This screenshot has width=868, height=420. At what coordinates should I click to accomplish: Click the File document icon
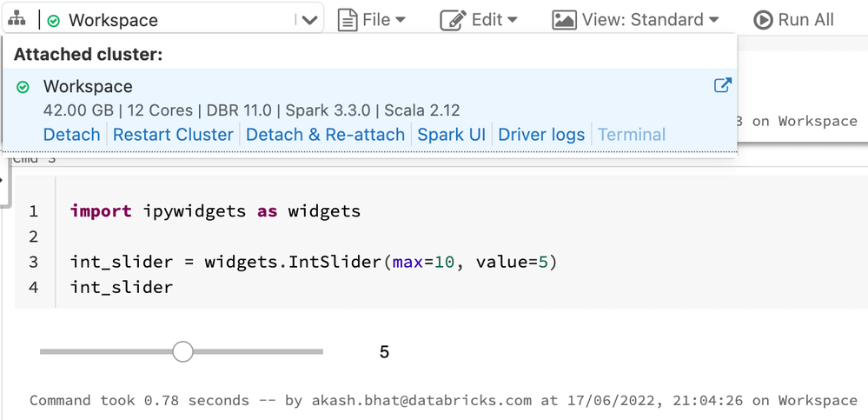click(x=348, y=19)
